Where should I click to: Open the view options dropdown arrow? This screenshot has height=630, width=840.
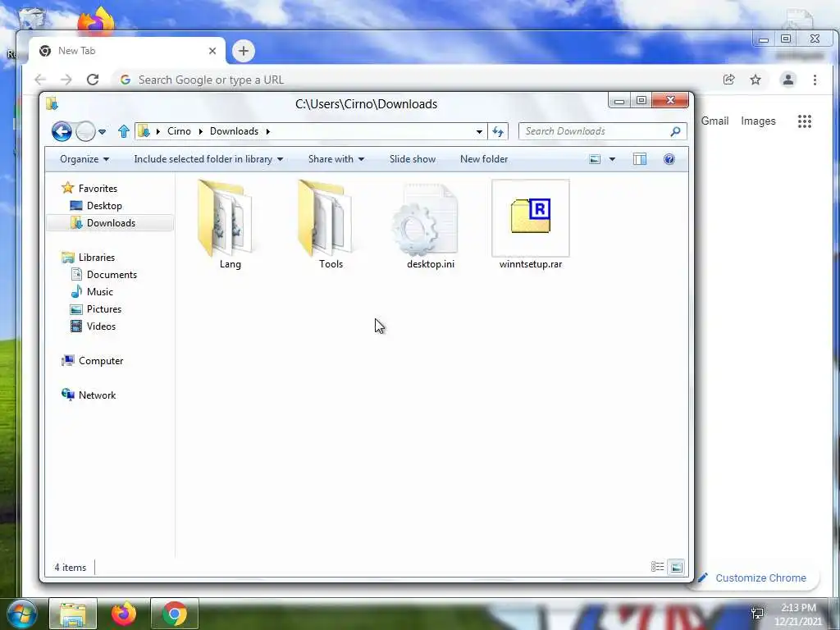tap(612, 159)
